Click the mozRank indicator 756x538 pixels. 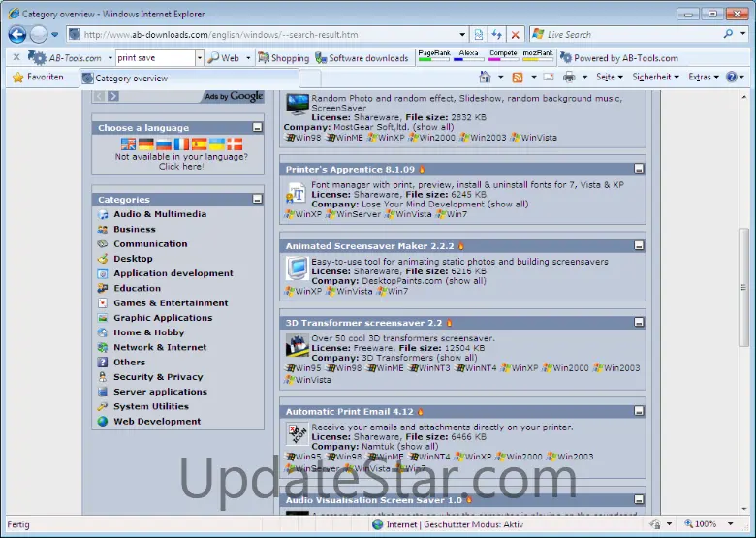538,55
